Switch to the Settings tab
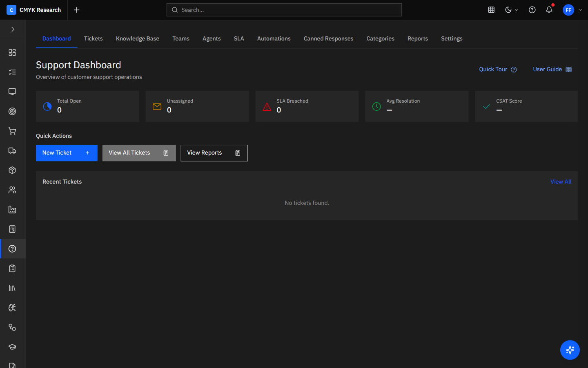588x368 pixels. 452,38
